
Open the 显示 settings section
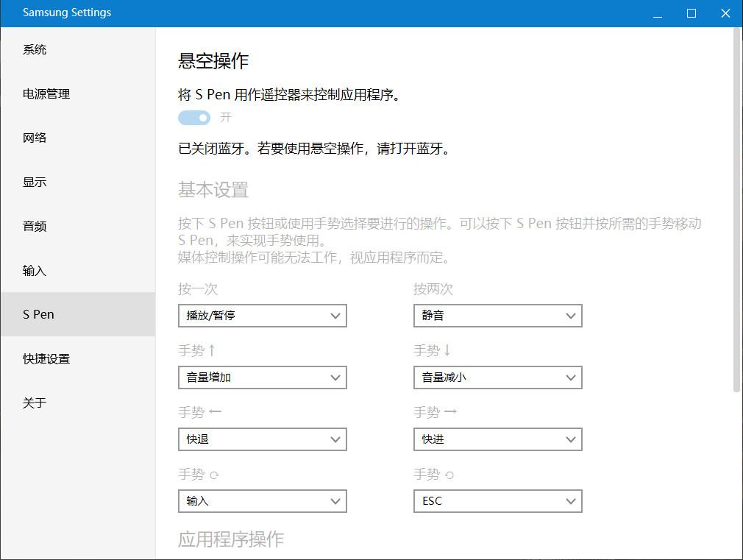coord(34,182)
